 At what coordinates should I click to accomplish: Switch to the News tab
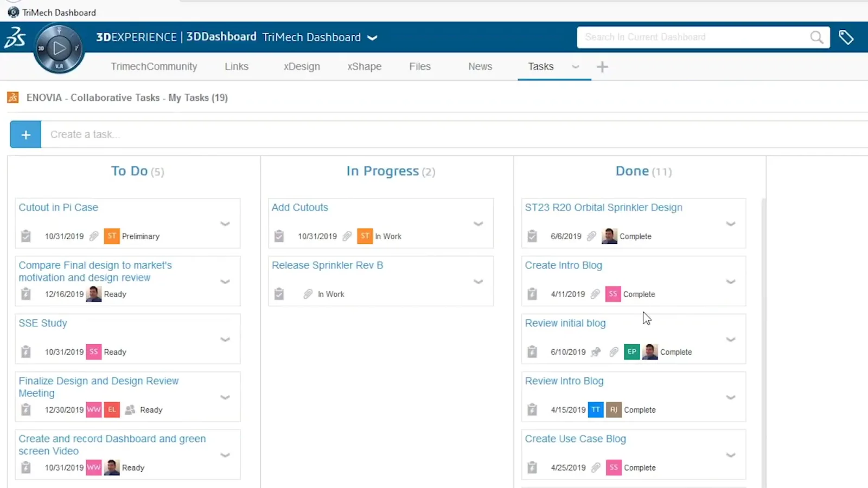click(x=480, y=67)
